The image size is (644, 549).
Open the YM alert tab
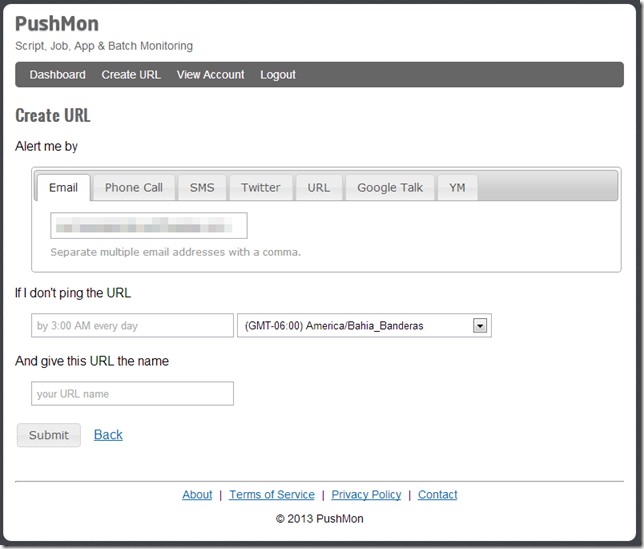coord(457,188)
